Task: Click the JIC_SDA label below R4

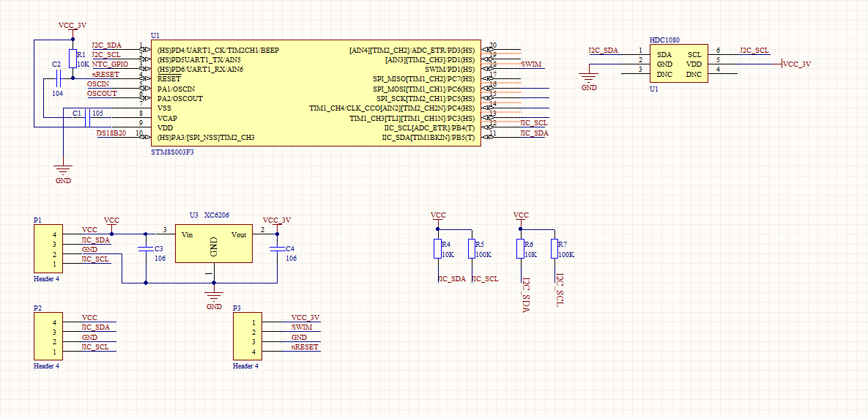Action: click(452, 279)
